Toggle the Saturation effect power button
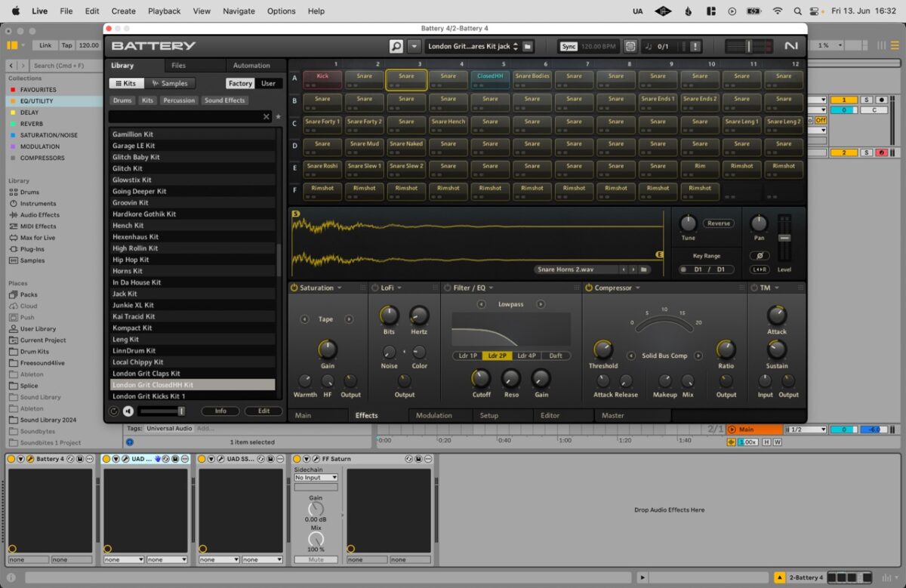 pos(294,288)
